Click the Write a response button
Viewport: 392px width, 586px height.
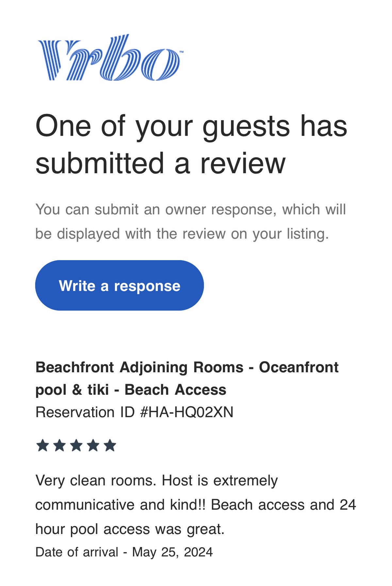point(119,285)
